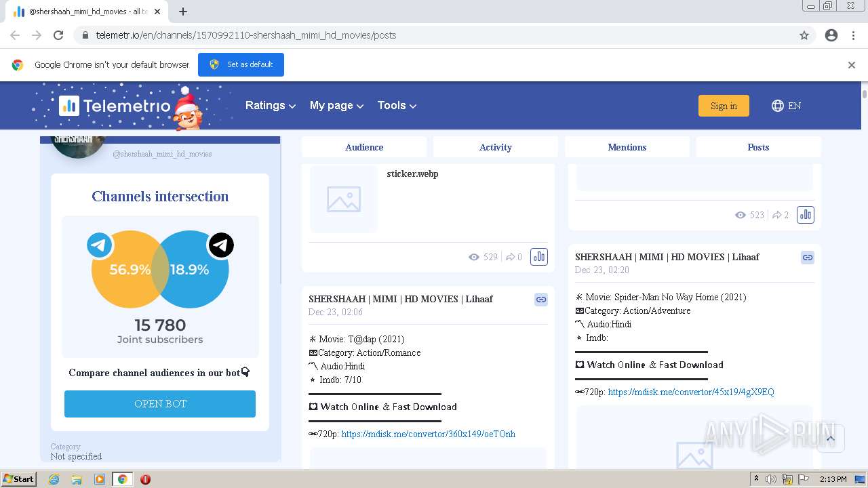Click the address bar URL
The image size is (868, 488).
tap(246, 35)
